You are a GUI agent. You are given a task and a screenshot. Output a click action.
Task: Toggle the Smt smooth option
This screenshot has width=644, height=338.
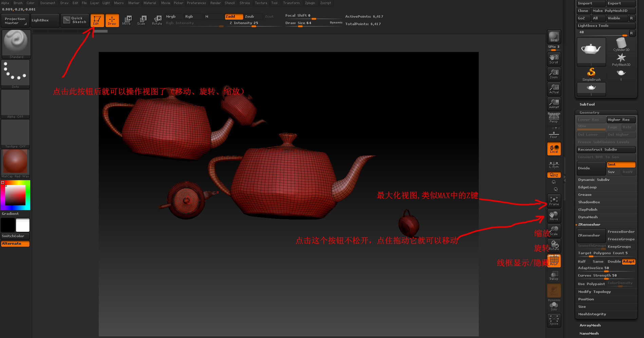[621, 165]
